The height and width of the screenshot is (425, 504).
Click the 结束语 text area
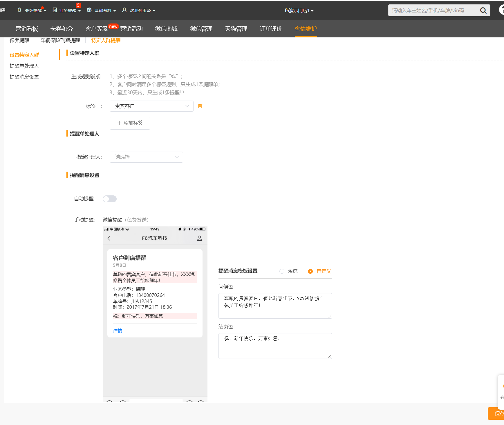click(x=275, y=346)
